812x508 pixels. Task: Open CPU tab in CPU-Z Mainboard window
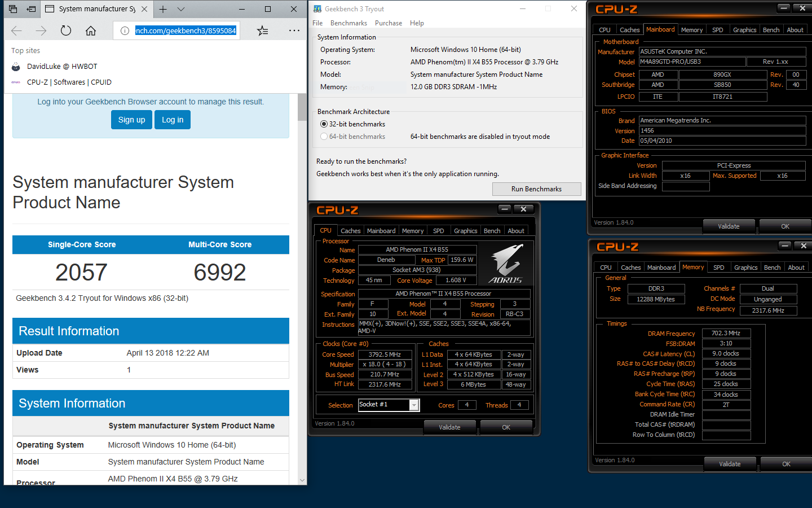point(604,30)
